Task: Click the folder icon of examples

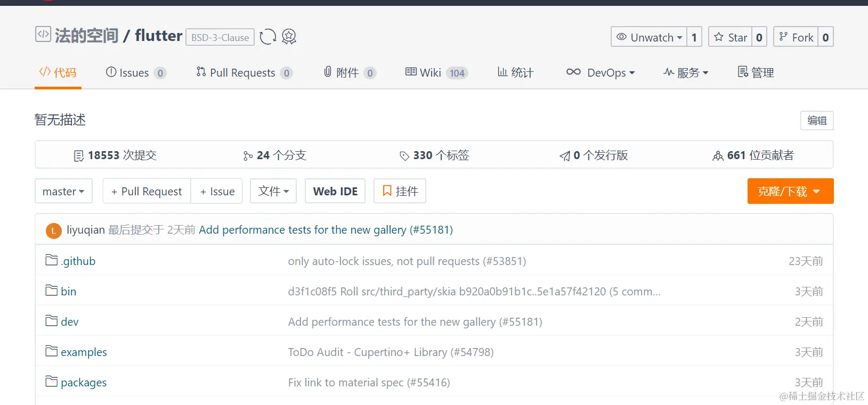Action: pos(52,351)
